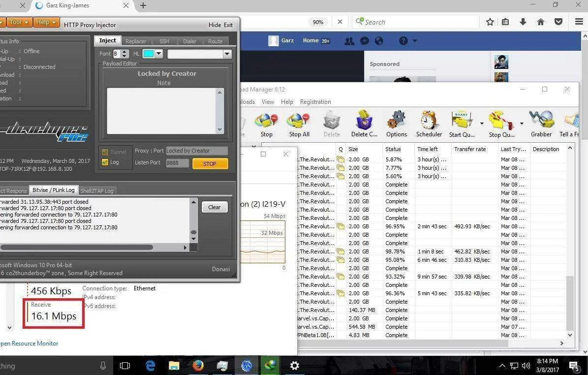Open Stop Queue dropdown arrow
The image size is (588, 375).
point(521,124)
